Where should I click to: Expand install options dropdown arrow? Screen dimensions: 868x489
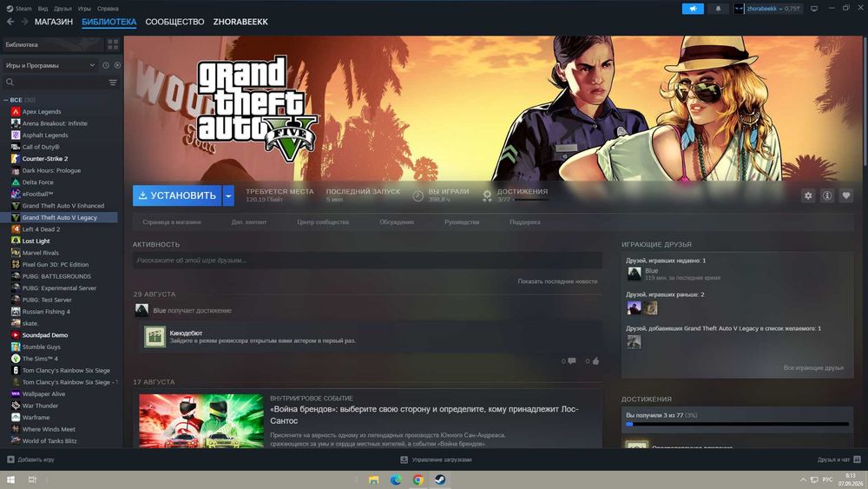(x=228, y=195)
